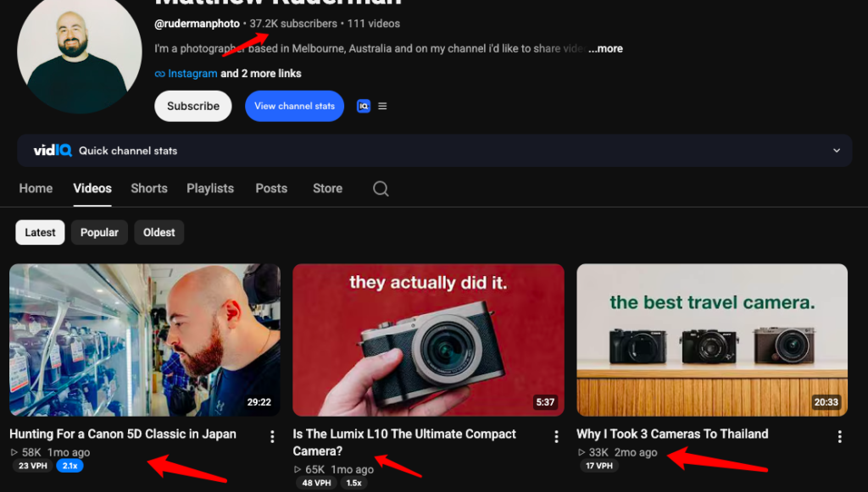The height and width of the screenshot is (492, 868).
Task: Sort videos by Oldest
Action: coord(159,233)
